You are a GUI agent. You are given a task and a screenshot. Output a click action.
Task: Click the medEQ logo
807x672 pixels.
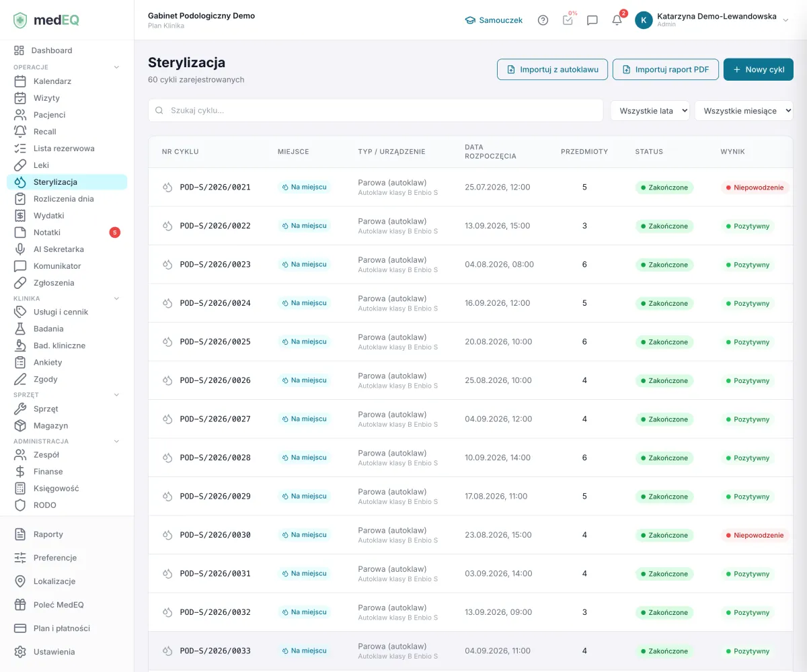tap(46, 20)
